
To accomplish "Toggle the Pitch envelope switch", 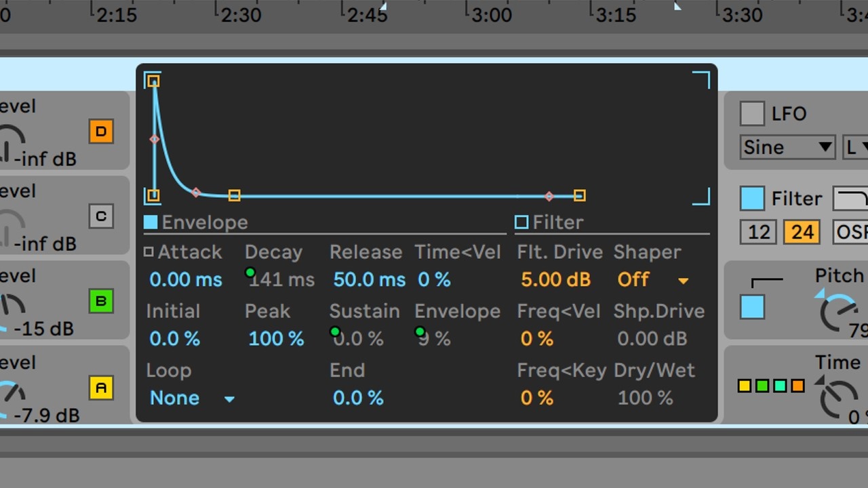I will click(x=753, y=307).
